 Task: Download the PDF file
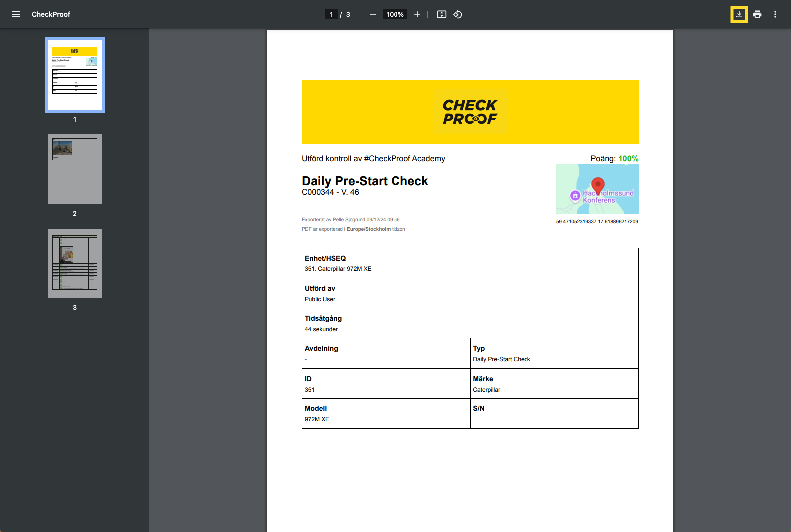(x=739, y=14)
